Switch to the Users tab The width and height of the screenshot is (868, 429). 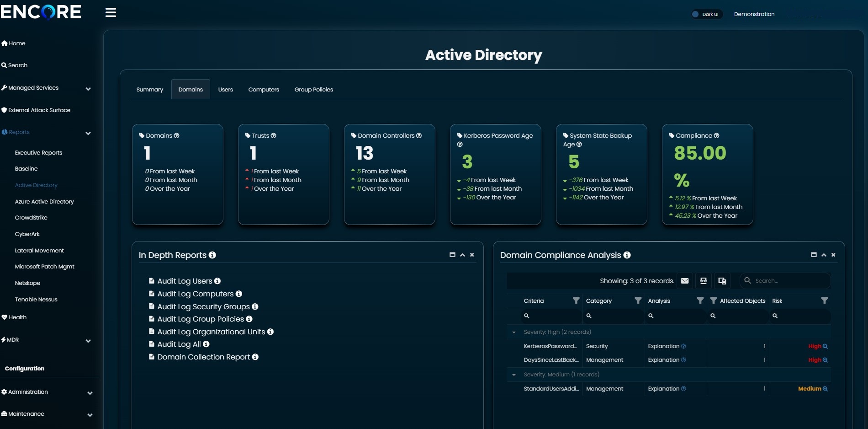click(225, 90)
